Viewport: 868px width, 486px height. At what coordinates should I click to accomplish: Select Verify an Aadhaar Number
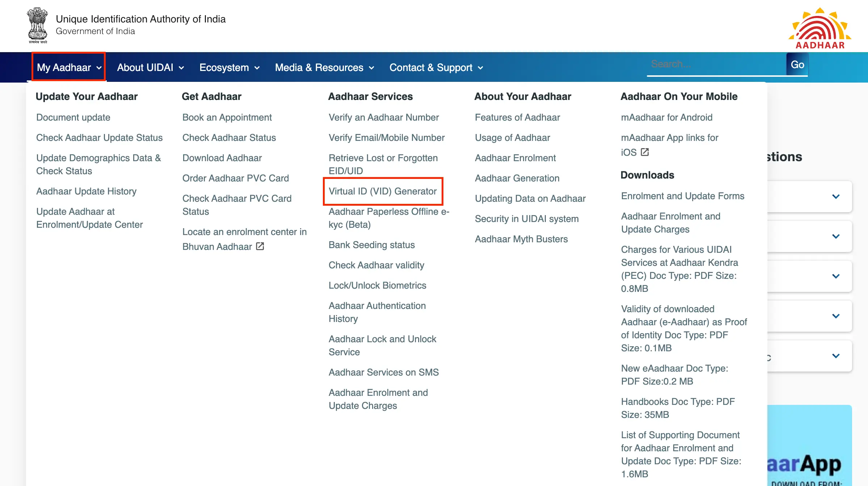point(383,117)
